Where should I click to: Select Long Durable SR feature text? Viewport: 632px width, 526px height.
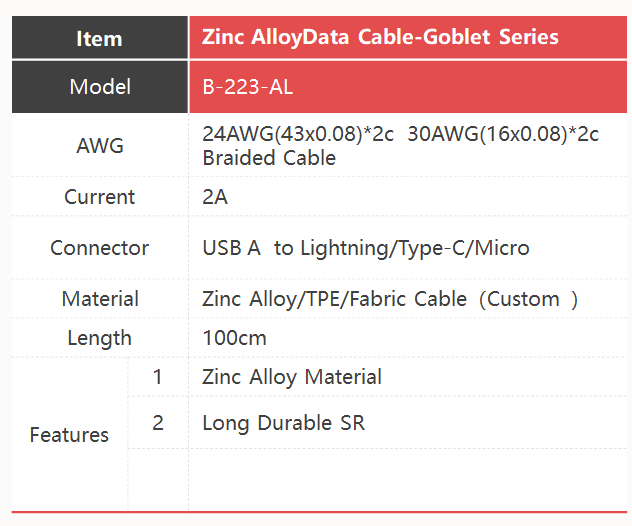(x=283, y=423)
